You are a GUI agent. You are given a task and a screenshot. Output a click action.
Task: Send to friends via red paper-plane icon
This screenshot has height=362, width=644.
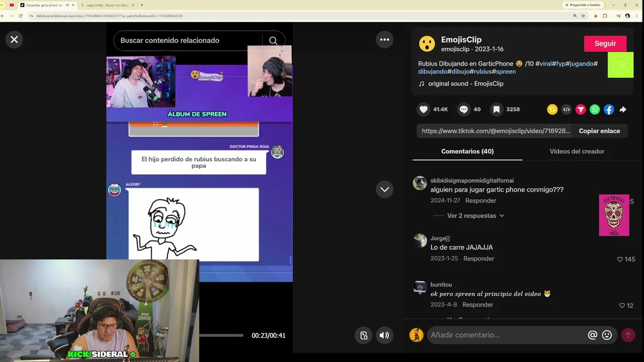click(x=581, y=109)
